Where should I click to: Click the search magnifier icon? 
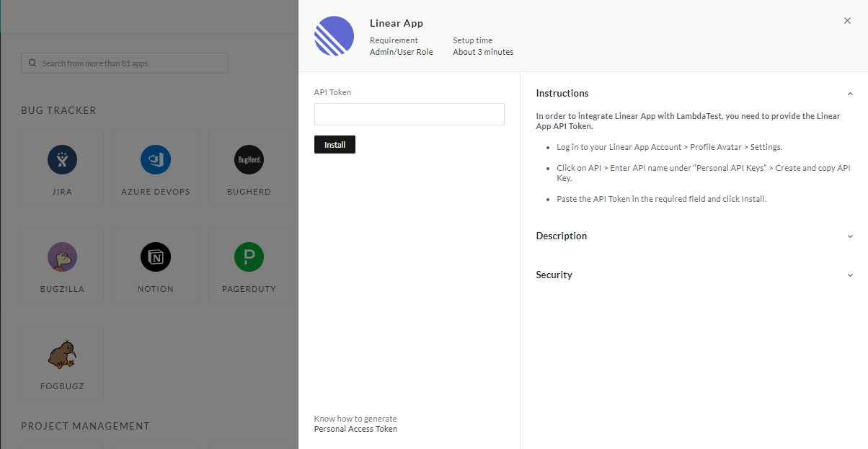pyautogui.click(x=32, y=63)
